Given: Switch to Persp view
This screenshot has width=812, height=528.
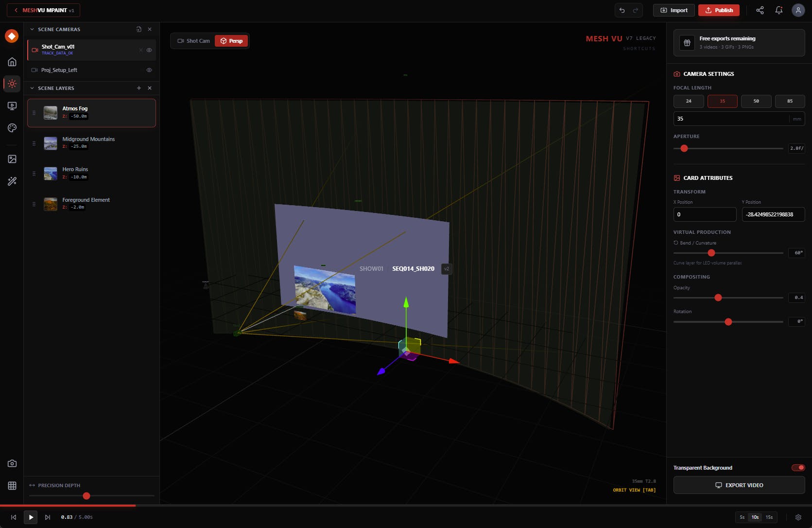Looking at the screenshot, I should pyautogui.click(x=231, y=41).
